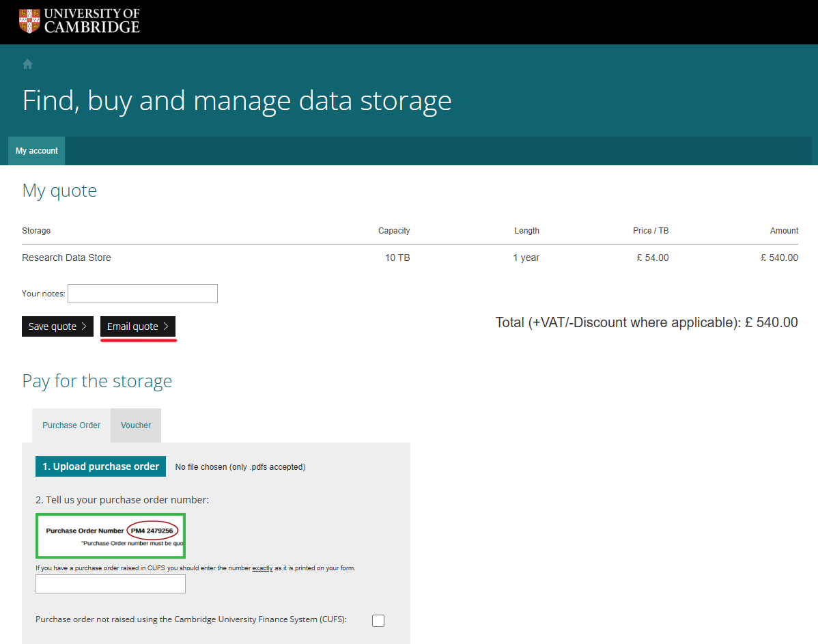Click the purchase order number example image
Image resolution: width=818 pixels, height=644 pixels.
(x=111, y=535)
